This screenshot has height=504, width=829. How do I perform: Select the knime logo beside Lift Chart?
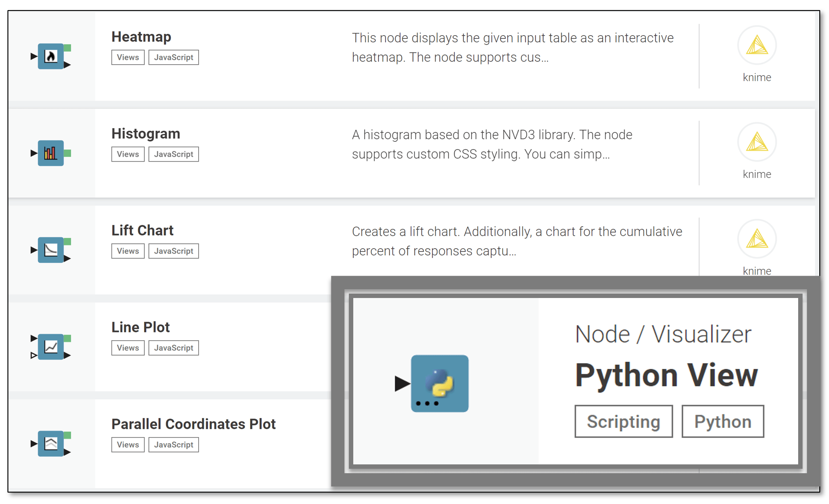[756, 239]
